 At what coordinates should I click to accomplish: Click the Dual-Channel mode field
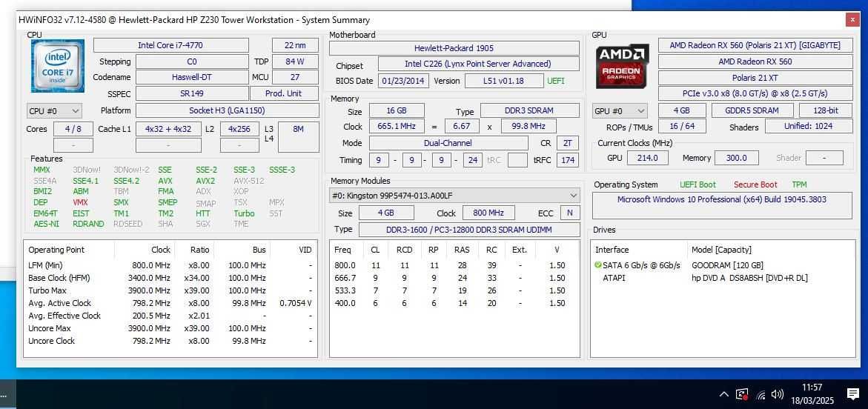[448, 143]
